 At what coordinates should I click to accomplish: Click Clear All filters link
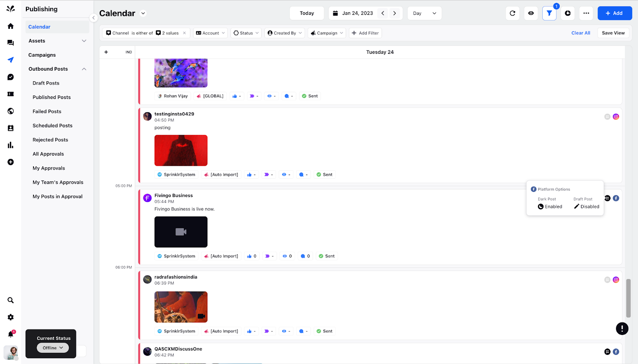point(581,33)
